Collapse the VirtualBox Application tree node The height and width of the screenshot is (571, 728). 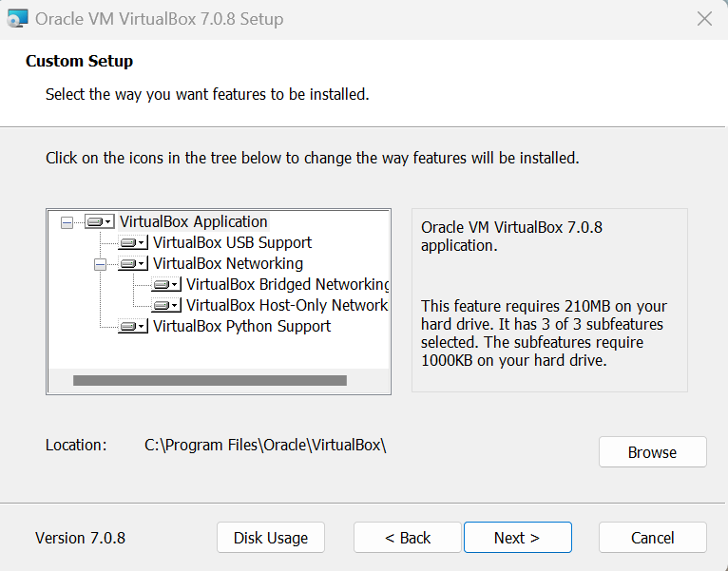[67, 223]
